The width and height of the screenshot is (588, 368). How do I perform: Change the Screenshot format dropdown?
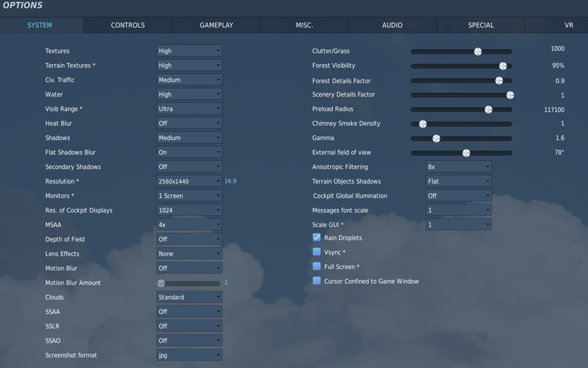[189, 355]
